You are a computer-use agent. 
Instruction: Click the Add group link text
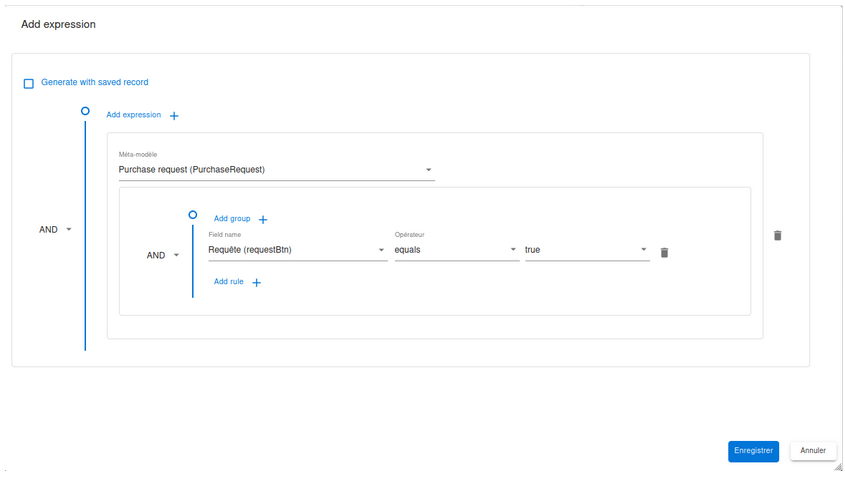coord(232,218)
